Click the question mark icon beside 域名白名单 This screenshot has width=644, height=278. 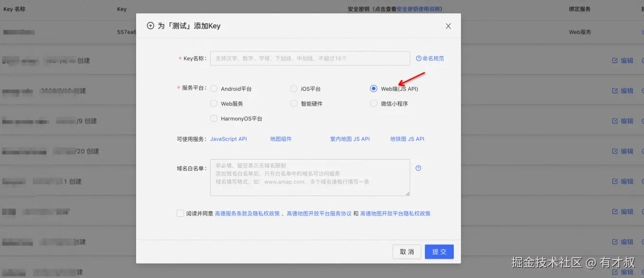(418, 168)
